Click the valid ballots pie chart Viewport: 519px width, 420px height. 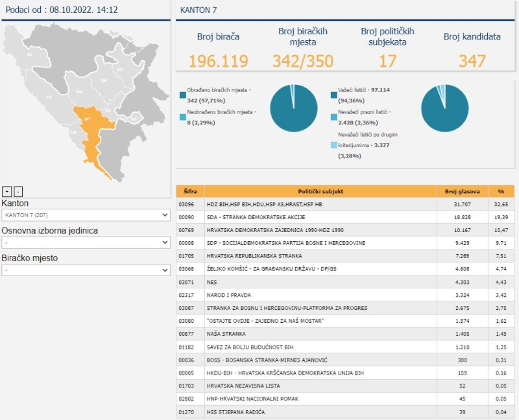444,108
